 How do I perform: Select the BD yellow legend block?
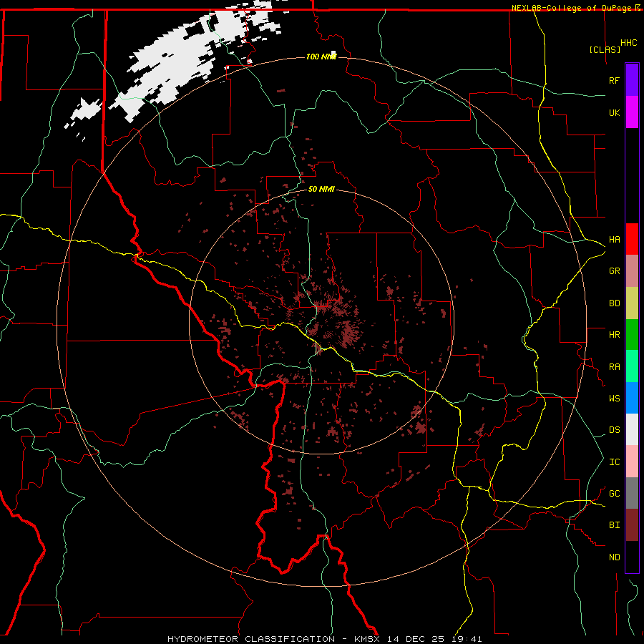[x=632, y=303]
